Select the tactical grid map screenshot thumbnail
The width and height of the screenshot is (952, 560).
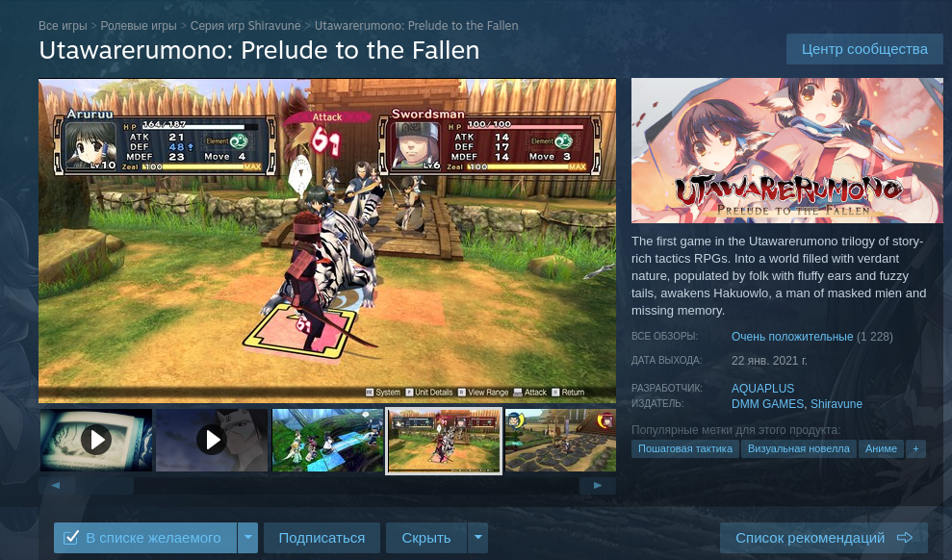click(x=560, y=440)
